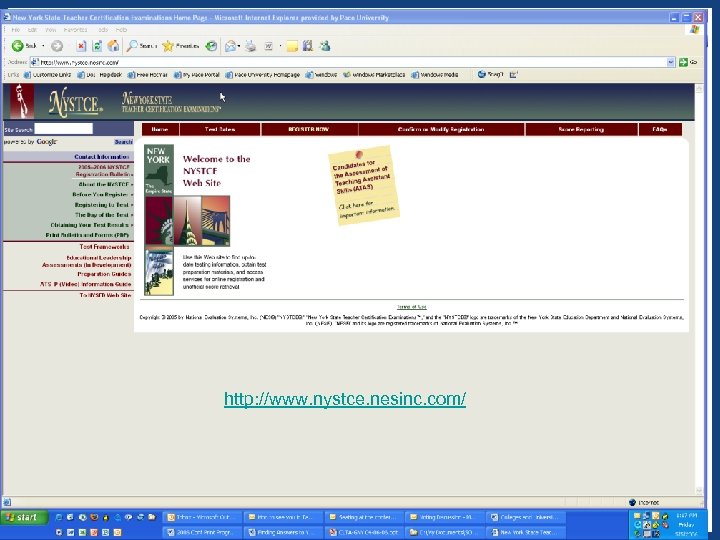Viewport: 720px width, 540px height.
Task: Open the Test Dates tab
Action: pyautogui.click(x=220, y=129)
